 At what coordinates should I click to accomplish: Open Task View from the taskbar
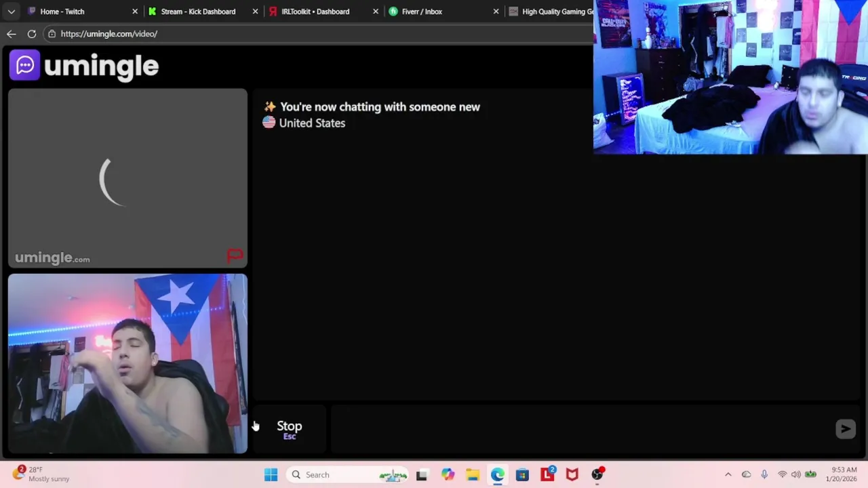click(x=422, y=474)
